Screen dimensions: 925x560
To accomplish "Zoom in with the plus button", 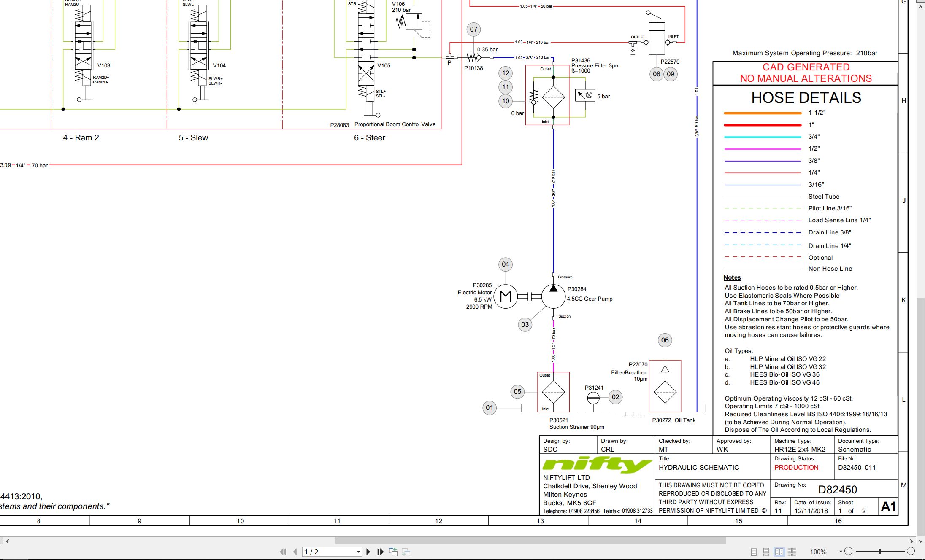I will tap(911, 551).
